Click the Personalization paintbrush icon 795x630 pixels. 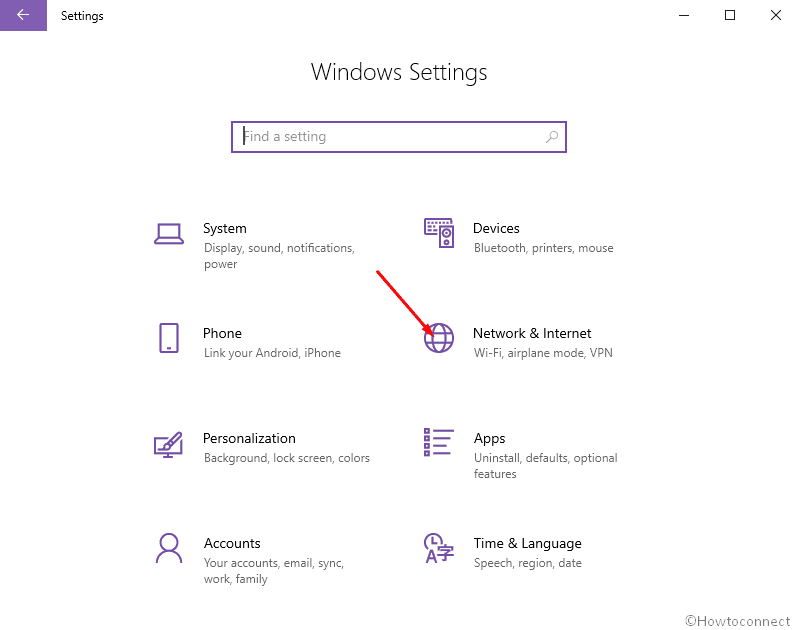click(168, 444)
